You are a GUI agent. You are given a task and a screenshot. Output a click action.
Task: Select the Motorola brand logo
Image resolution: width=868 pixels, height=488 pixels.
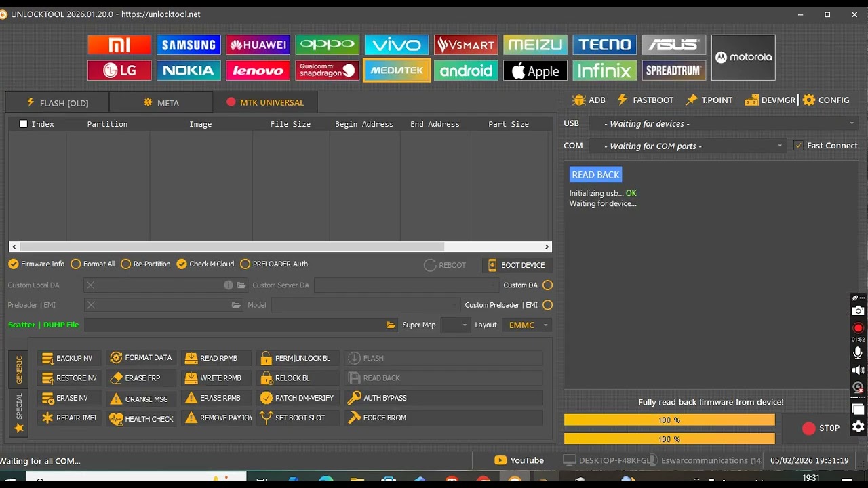coord(743,58)
